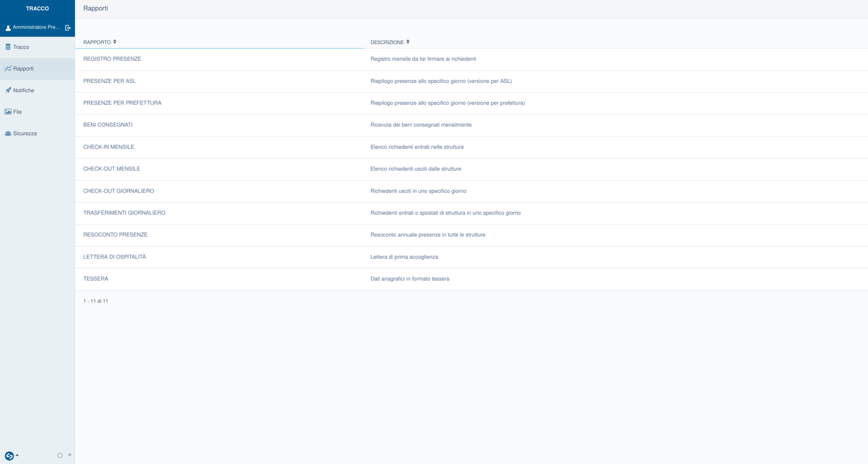Collapse the sidebar with double-chevron icon

(70, 455)
